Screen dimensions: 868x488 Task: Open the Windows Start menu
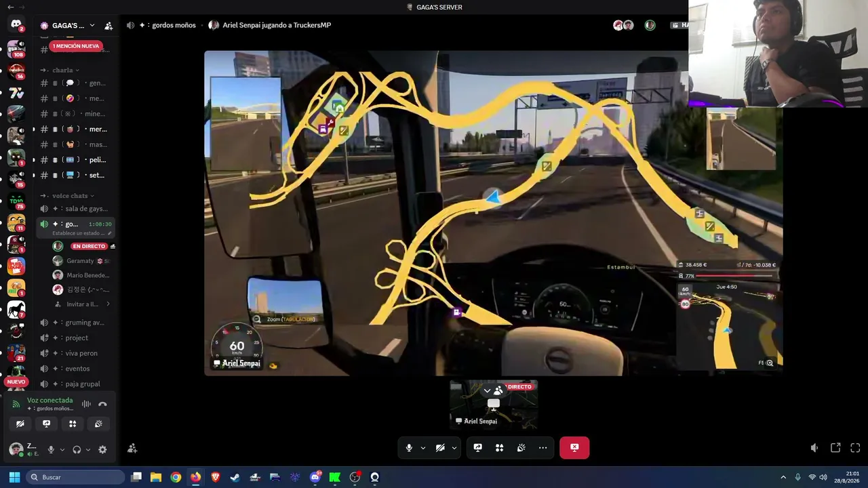14,477
